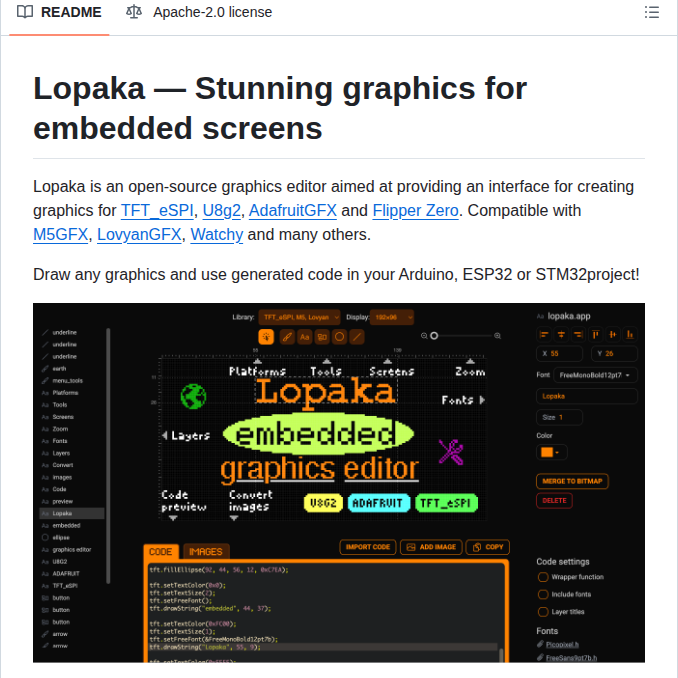Select the Convert layer row
The height and width of the screenshot is (678, 678).
(x=73, y=466)
